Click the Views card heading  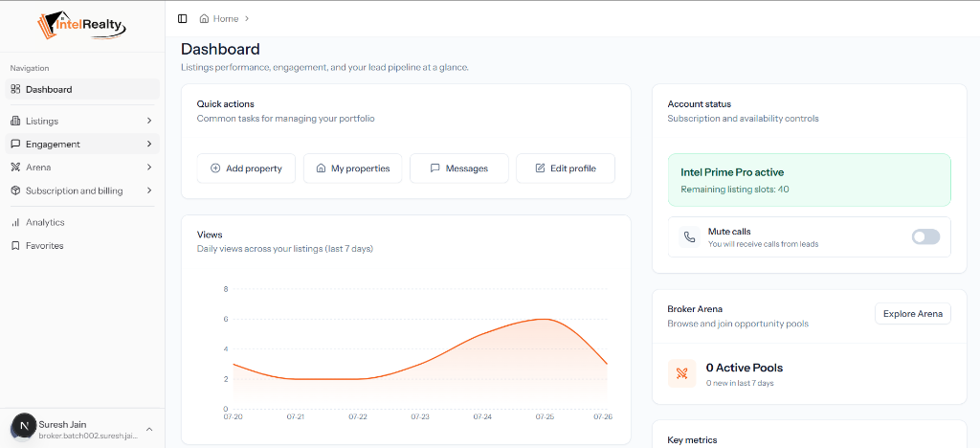pyautogui.click(x=210, y=235)
